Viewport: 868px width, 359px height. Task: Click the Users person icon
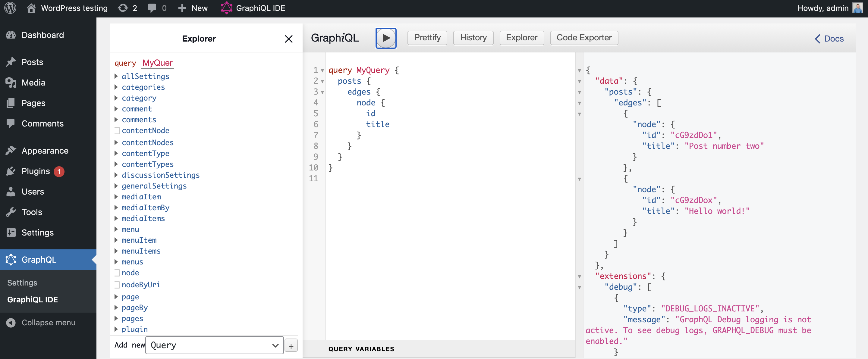click(11, 192)
